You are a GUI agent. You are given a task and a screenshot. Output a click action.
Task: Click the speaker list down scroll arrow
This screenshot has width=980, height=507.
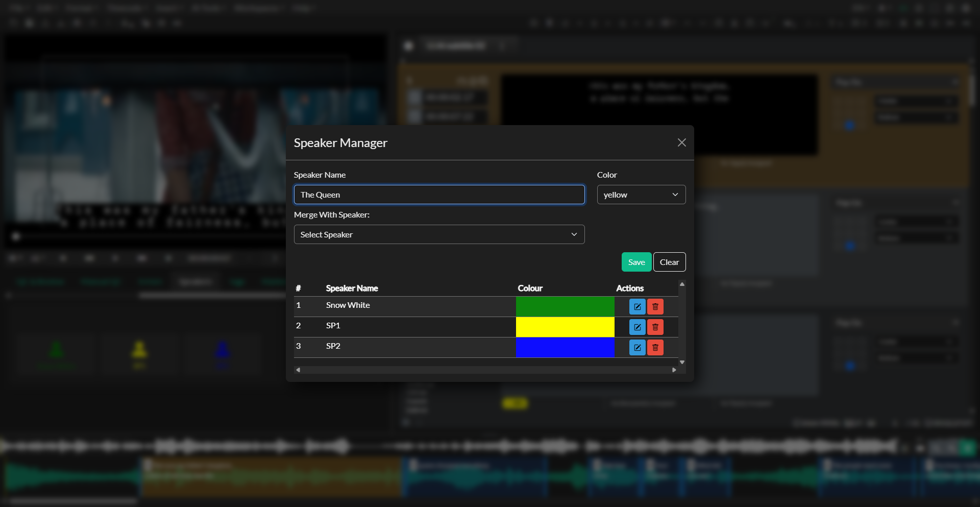coord(682,362)
